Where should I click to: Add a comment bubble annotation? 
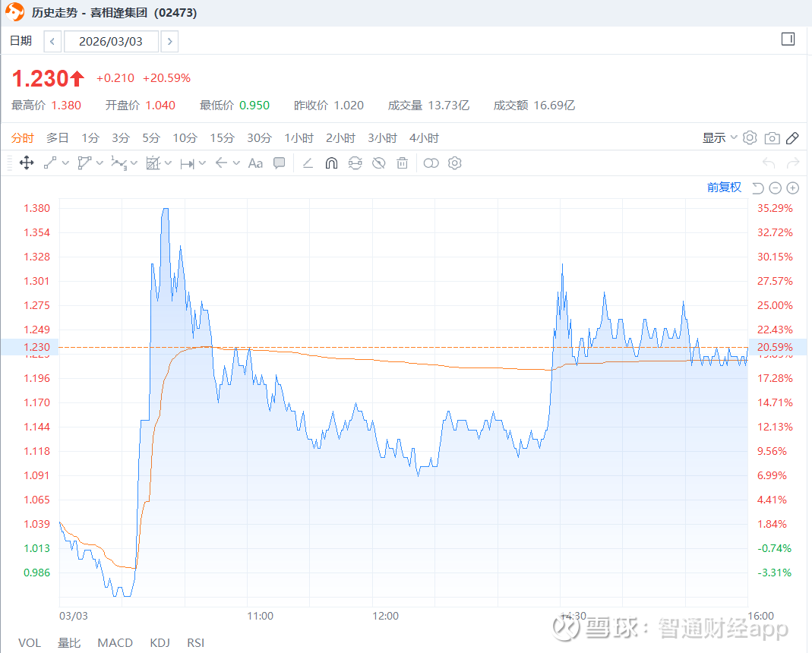[x=280, y=163]
